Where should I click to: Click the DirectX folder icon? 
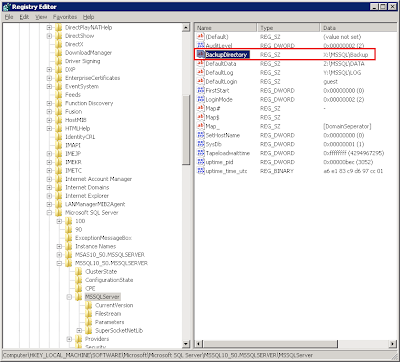click(59, 44)
